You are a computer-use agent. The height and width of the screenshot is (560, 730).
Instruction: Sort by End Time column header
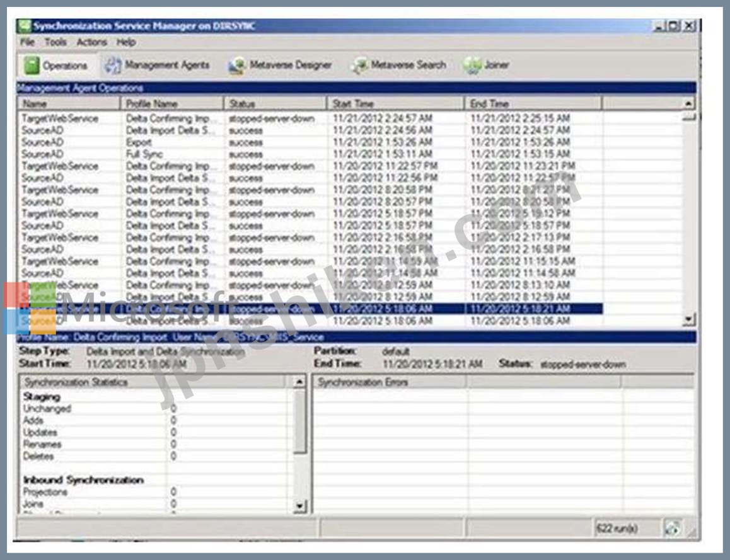(533, 103)
